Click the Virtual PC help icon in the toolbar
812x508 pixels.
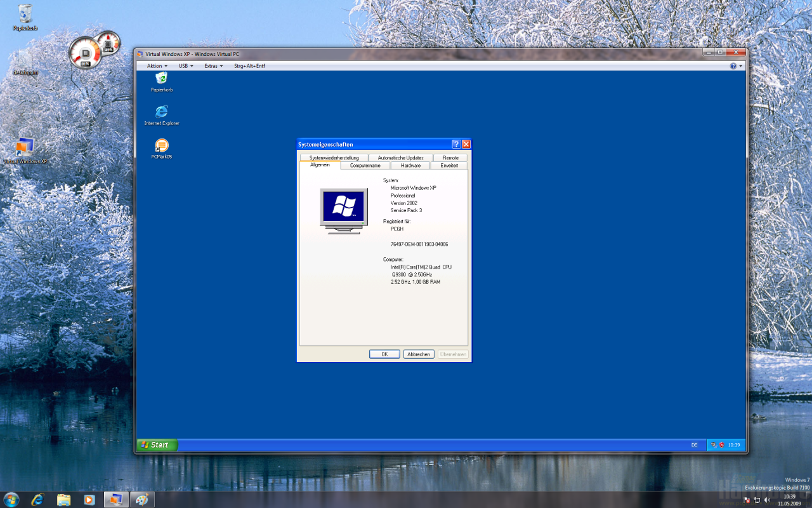733,66
